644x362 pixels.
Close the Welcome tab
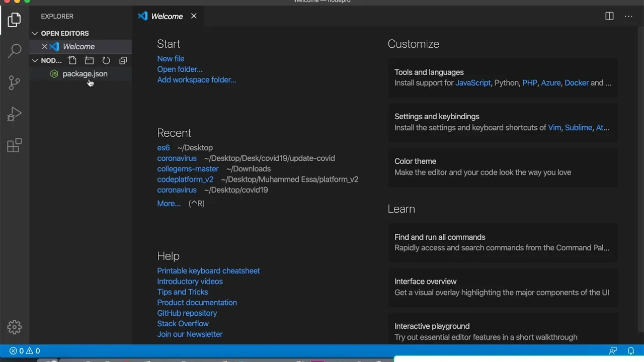tap(194, 16)
